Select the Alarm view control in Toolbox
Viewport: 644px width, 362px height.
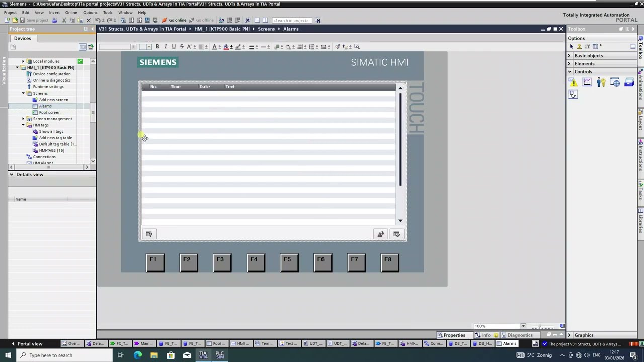pyautogui.click(x=573, y=82)
